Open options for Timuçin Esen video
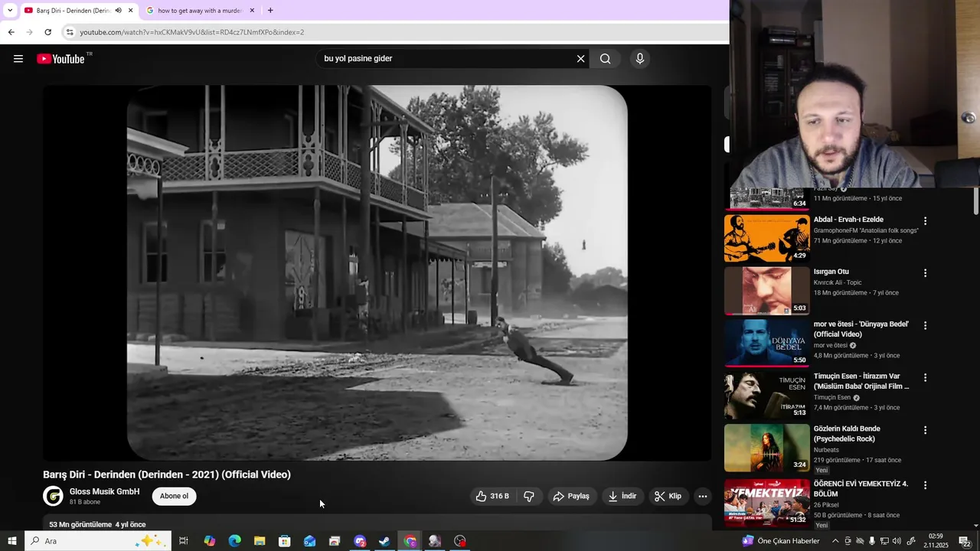 [x=925, y=377]
